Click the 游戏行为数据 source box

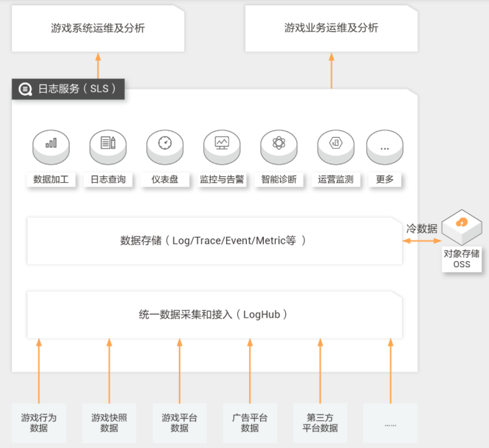[39, 423]
